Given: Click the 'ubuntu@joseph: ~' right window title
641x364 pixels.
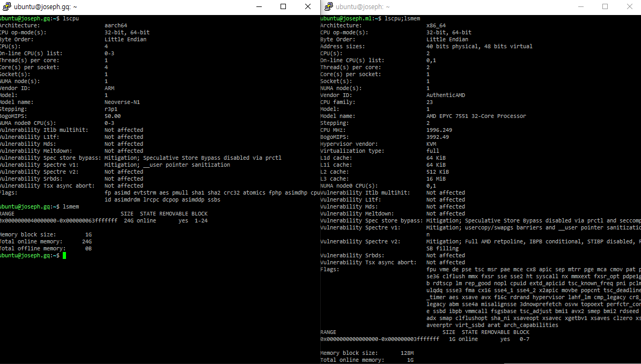Looking at the screenshot, I should pos(363,7).
